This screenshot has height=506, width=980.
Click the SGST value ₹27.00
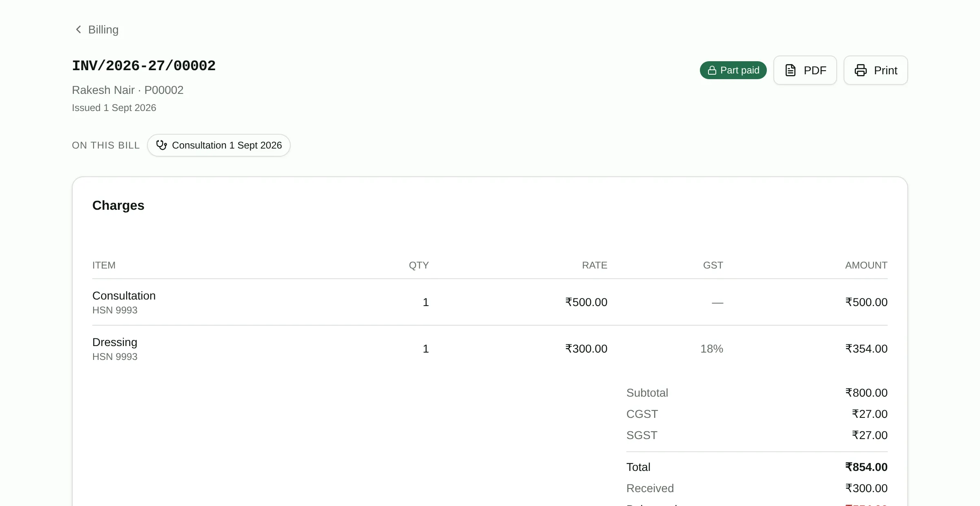click(x=870, y=435)
